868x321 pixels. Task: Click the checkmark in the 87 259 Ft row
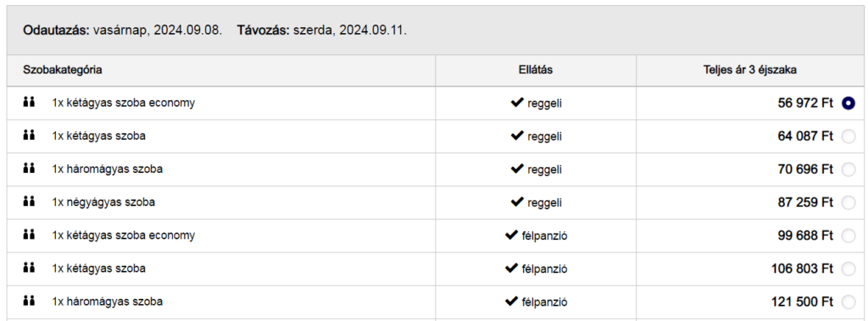click(x=517, y=202)
